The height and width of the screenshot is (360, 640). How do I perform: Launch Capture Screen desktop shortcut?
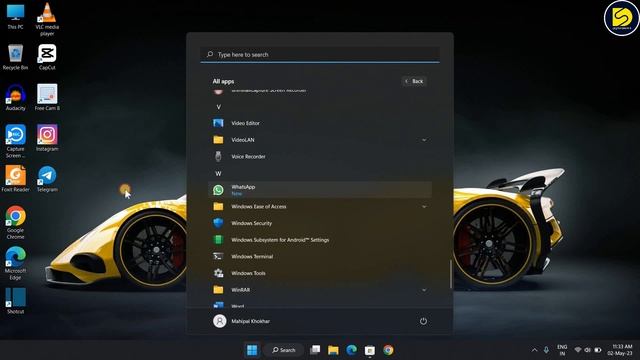pos(16,141)
